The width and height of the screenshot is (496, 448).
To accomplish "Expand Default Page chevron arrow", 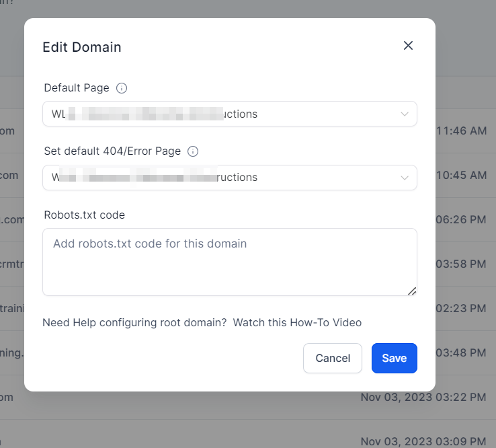I will [x=405, y=114].
